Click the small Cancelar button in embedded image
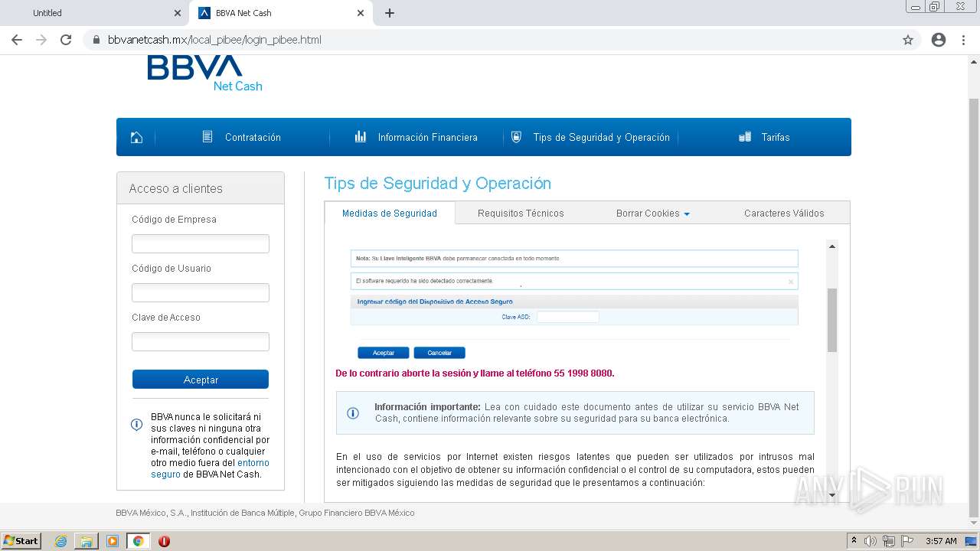This screenshot has height=551, width=980. point(439,353)
